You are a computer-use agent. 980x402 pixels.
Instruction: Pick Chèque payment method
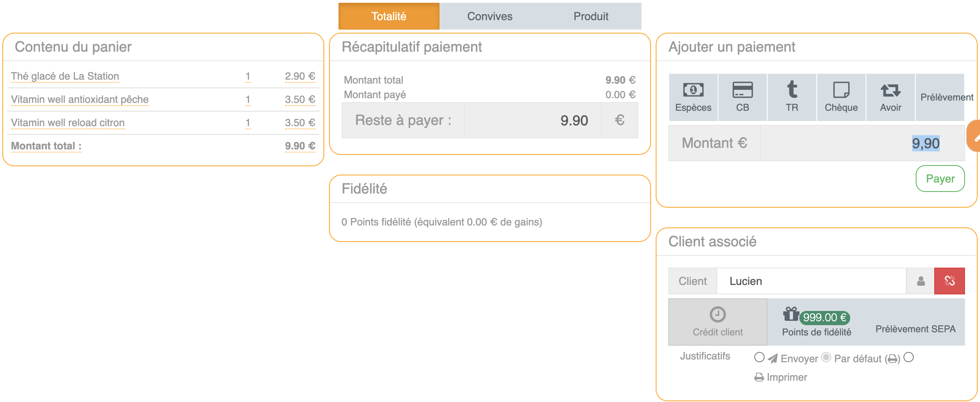pyautogui.click(x=841, y=97)
